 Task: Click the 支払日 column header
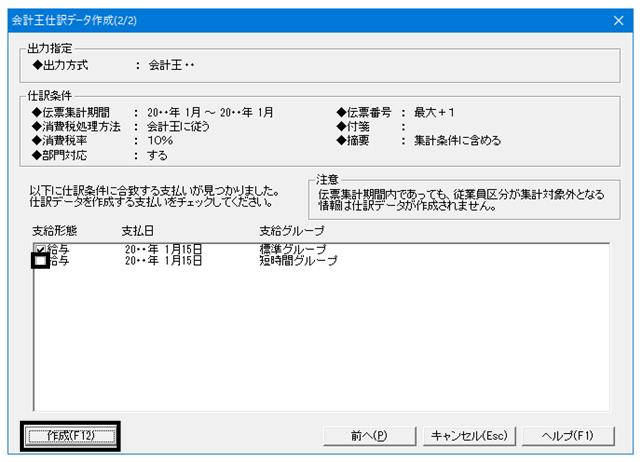tap(138, 231)
